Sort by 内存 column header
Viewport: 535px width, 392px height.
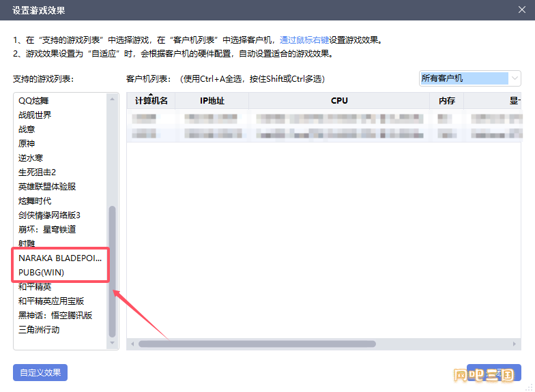click(x=446, y=101)
